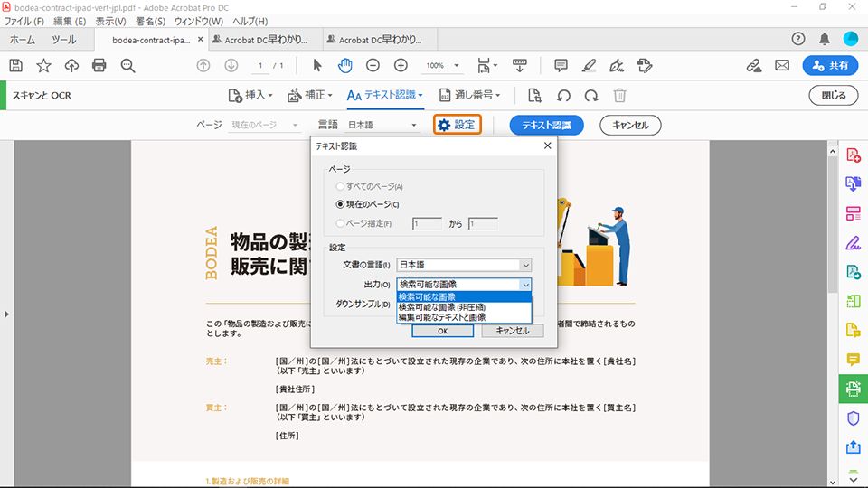The height and width of the screenshot is (488, 868).
Task: Expand the left navigation pane arrow
Action: (x=6, y=314)
